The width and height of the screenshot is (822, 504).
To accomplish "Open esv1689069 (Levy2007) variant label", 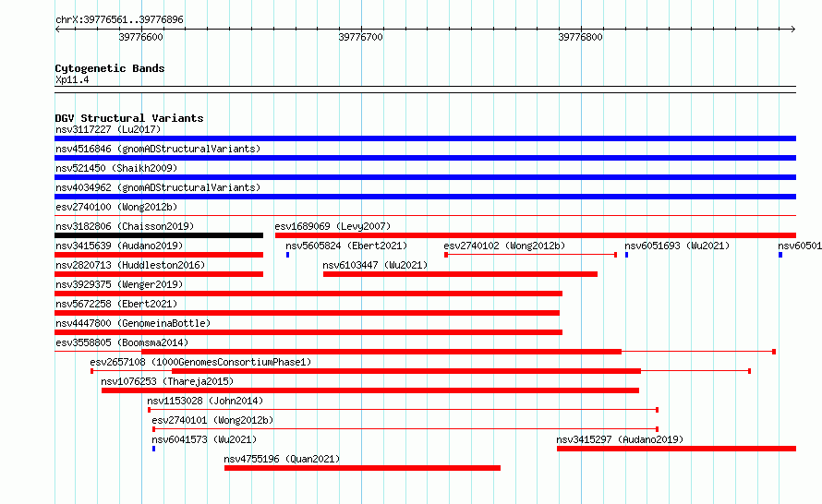I will (332, 226).
